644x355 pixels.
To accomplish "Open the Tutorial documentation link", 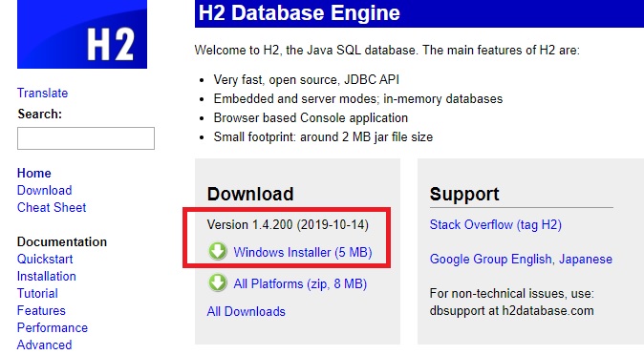I will click(37, 293).
